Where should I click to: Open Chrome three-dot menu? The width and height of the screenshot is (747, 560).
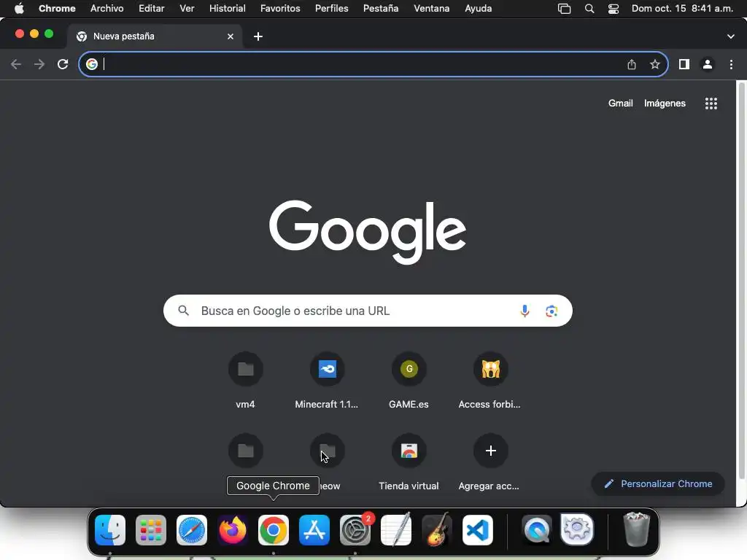point(731,64)
